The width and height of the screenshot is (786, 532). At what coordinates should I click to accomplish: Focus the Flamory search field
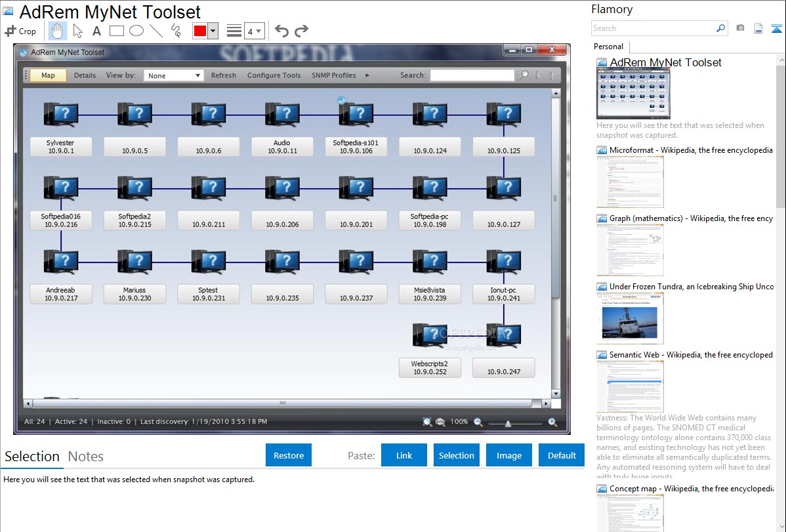653,28
